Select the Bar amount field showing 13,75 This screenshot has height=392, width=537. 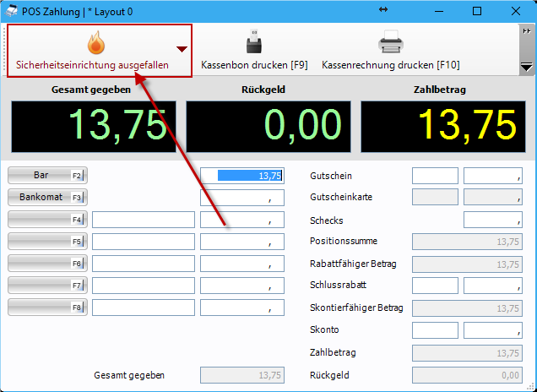click(x=242, y=176)
